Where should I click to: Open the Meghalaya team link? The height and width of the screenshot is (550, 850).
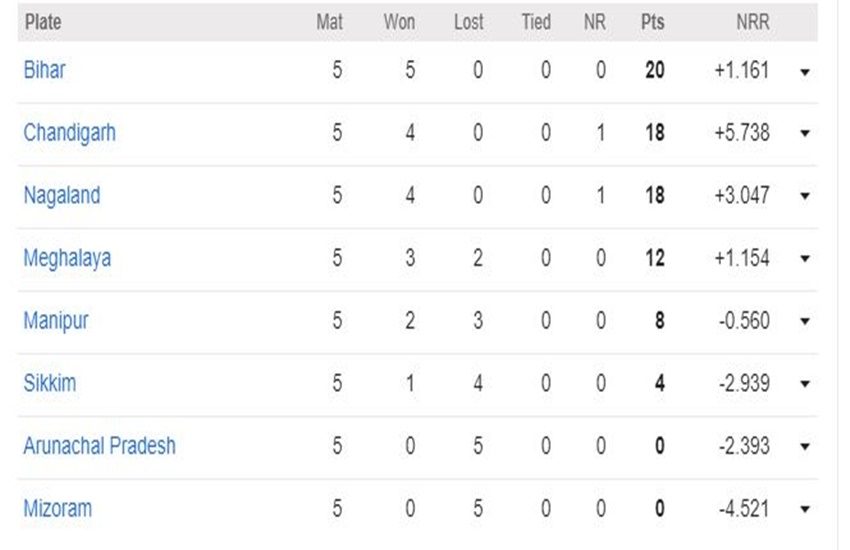click(67, 258)
